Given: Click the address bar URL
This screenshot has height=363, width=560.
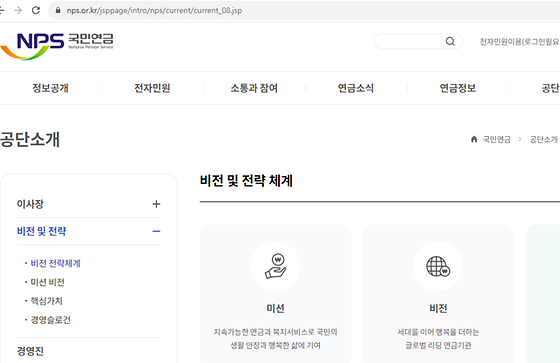Looking at the screenshot, I should (154, 10).
